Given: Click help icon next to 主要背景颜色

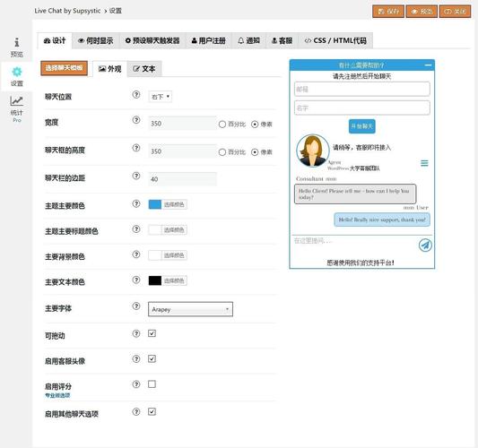Looking at the screenshot, I should click(136, 254).
